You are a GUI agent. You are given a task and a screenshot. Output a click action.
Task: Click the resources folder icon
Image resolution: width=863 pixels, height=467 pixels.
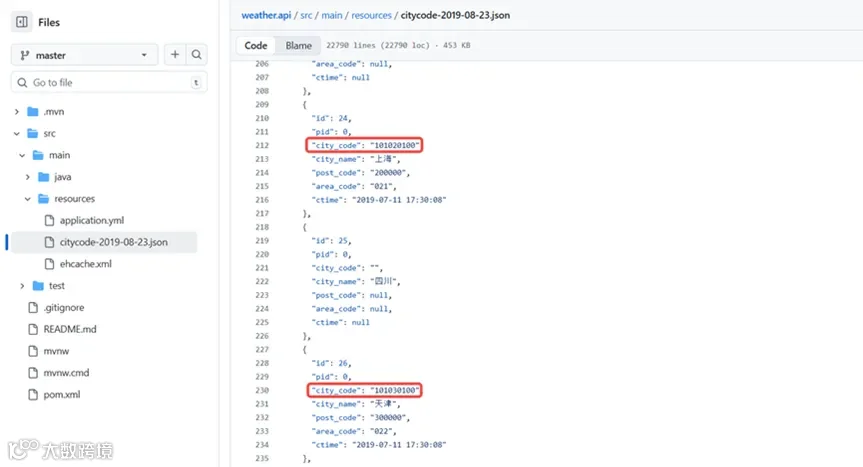43,199
